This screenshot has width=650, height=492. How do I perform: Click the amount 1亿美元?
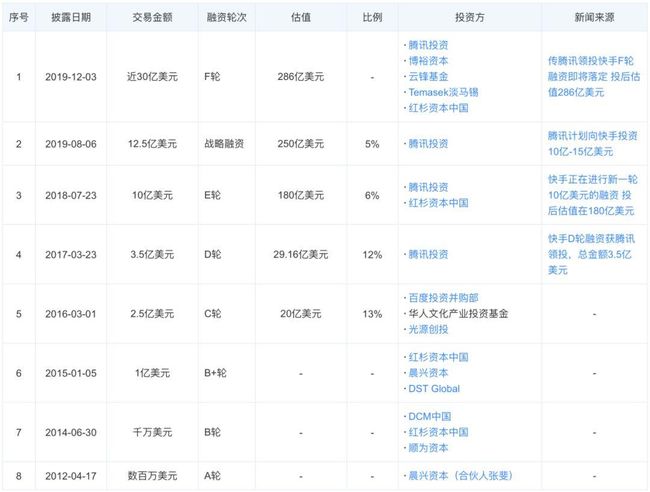point(152,373)
